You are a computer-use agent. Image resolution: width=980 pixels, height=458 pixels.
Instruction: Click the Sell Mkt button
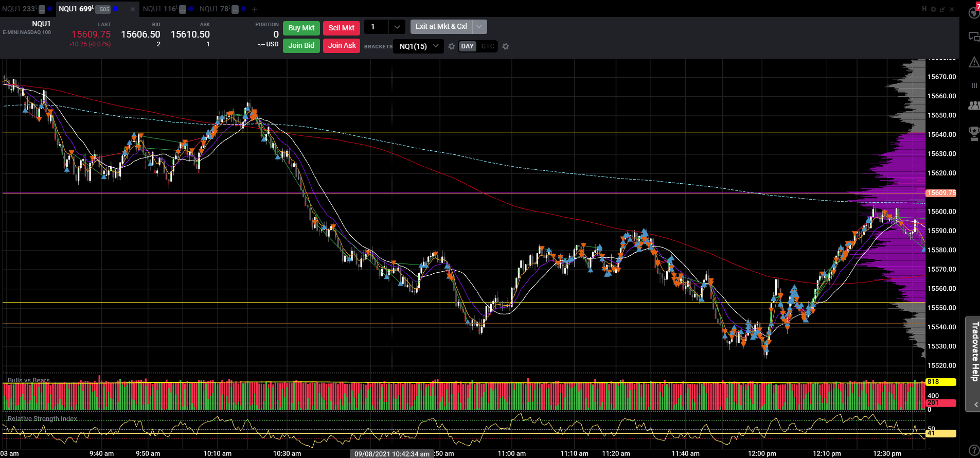click(342, 28)
